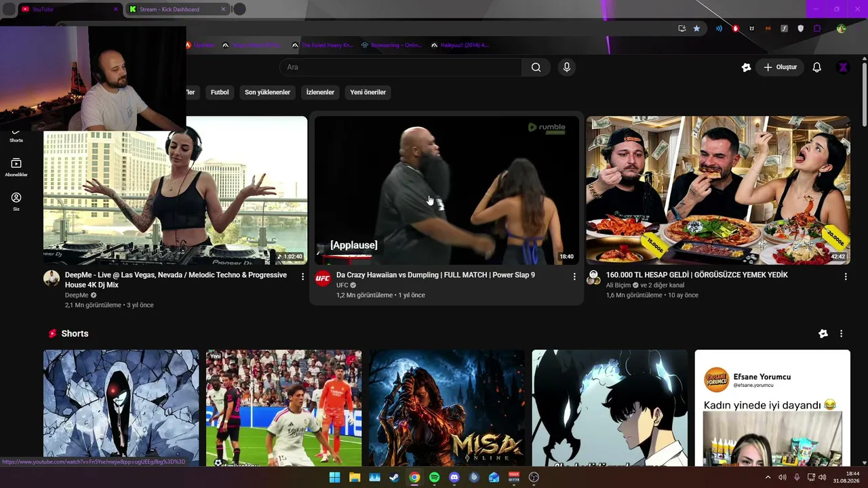The height and width of the screenshot is (488, 868).
Task: Click the cat face extension icon
Action: click(752, 28)
